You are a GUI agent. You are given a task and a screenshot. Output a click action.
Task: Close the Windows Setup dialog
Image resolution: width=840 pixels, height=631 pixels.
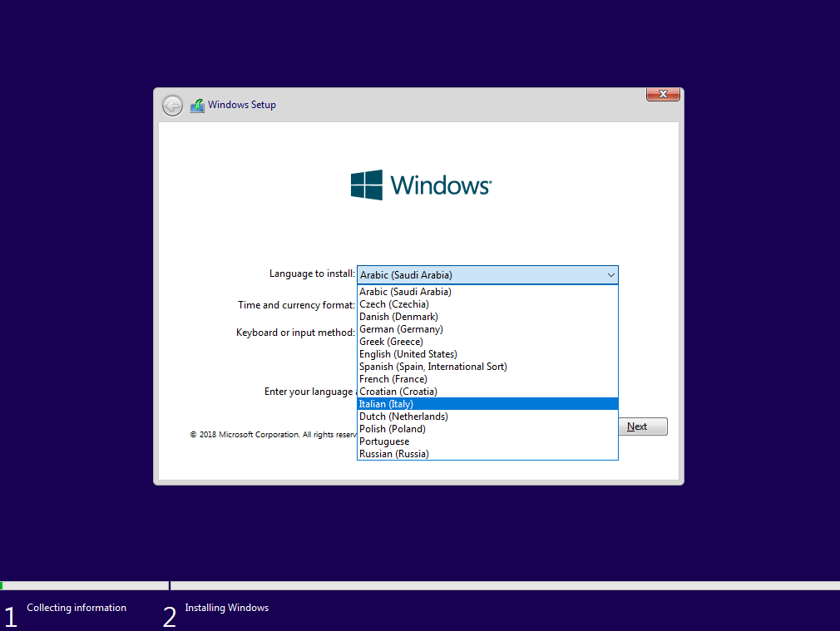point(663,94)
